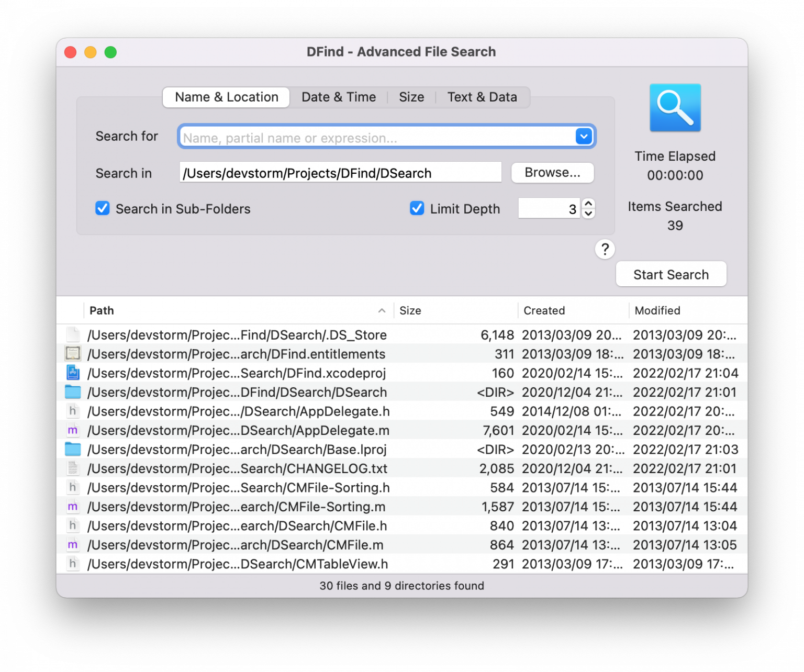The width and height of the screenshot is (804, 672).
Task: Click the DFind.entitlements file icon
Action: point(73,353)
